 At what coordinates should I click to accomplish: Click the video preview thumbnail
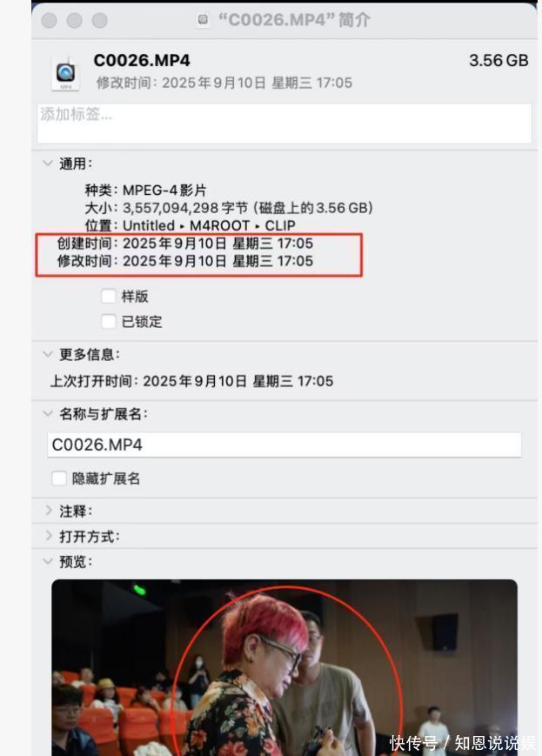[x=284, y=667]
